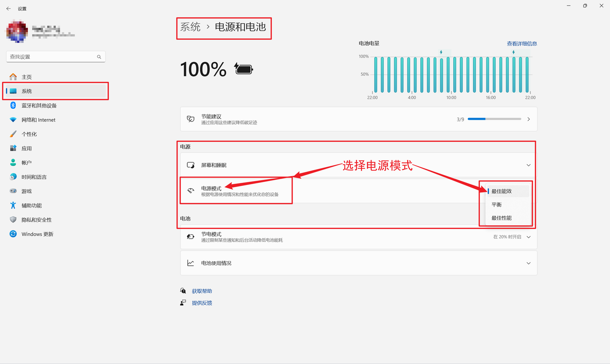Click the 100% battery percentage text

203,69
